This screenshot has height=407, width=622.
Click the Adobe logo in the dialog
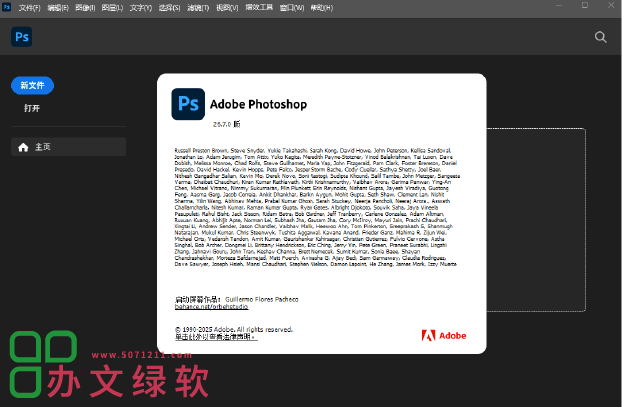[444, 336]
